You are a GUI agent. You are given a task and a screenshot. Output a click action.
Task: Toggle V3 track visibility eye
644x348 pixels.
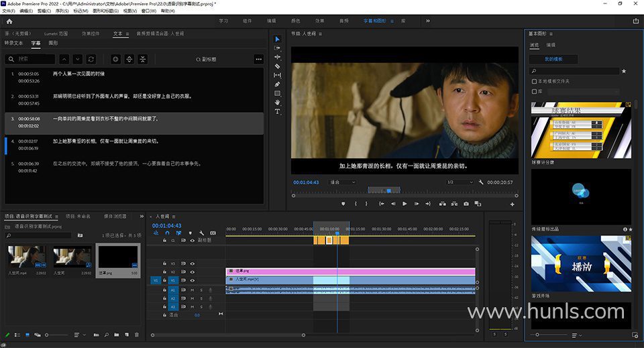(x=193, y=264)
